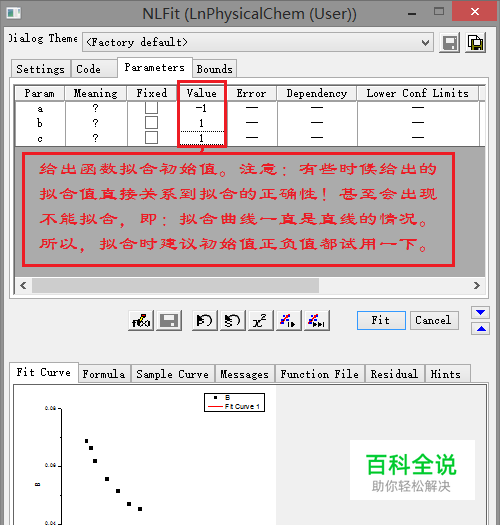Open the Dialog Theme dropdown

pos(258,43)
